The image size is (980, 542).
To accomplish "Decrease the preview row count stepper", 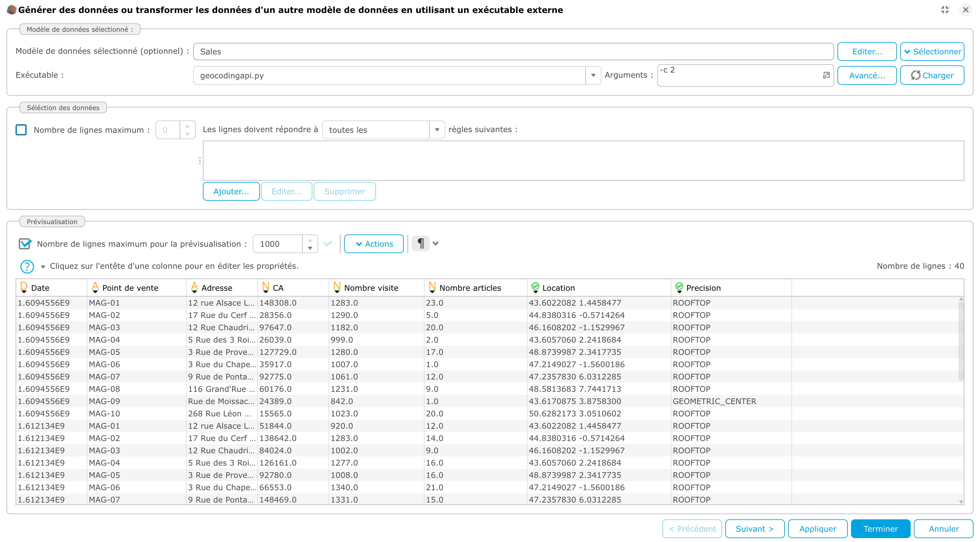I will pyautogui.click(x=310, y=248).
